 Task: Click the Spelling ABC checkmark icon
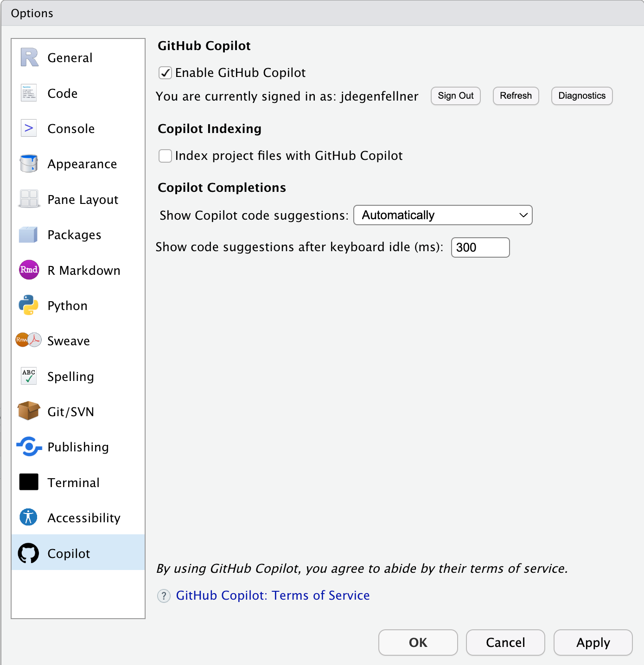[29, 376]
